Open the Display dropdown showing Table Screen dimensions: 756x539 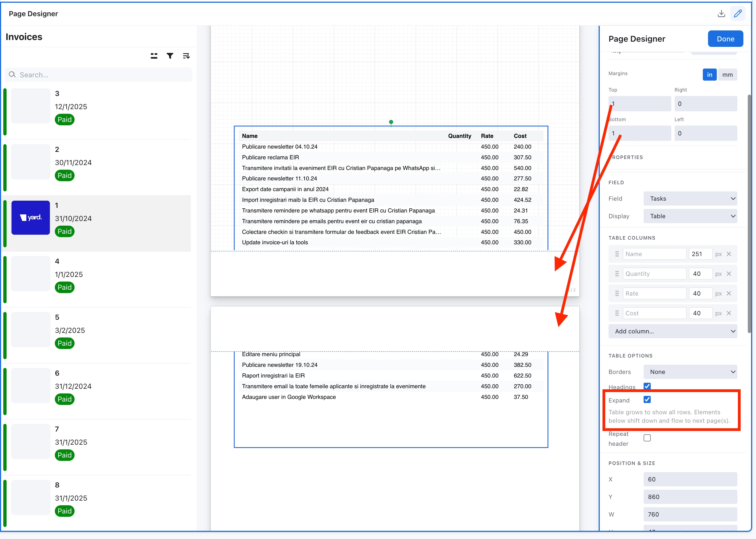690,216
